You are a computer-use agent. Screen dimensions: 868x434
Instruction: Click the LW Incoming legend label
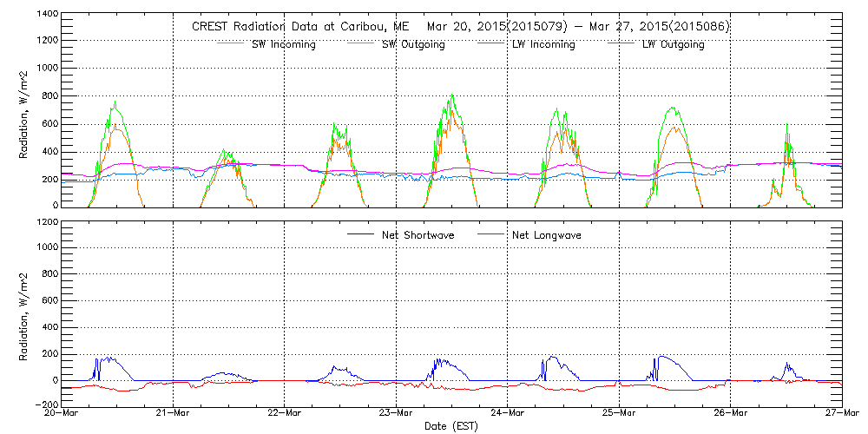[x=542, y=45]
